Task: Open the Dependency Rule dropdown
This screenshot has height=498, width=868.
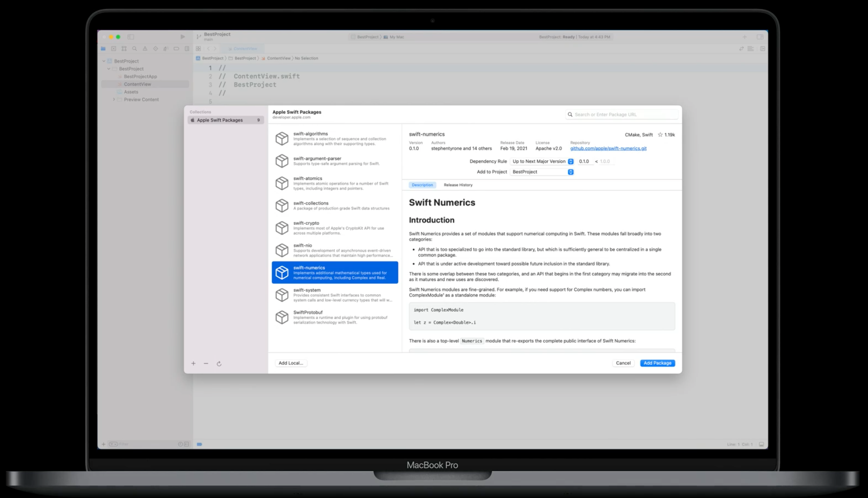Action: [x=542, y=162]
